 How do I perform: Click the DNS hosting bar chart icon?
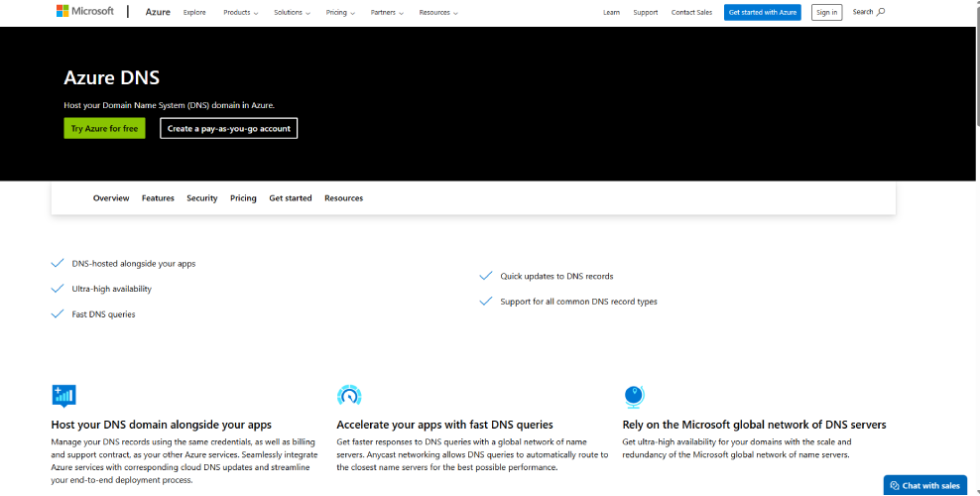click(63, 396)
